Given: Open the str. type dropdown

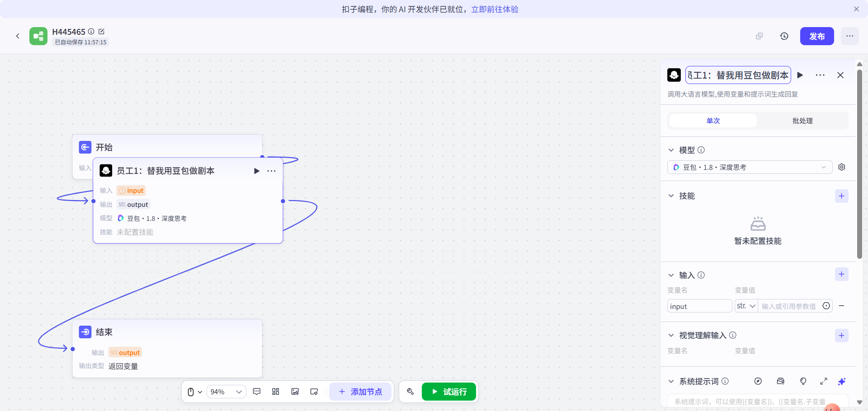Looking at the screenshot, I should [746, 306].
